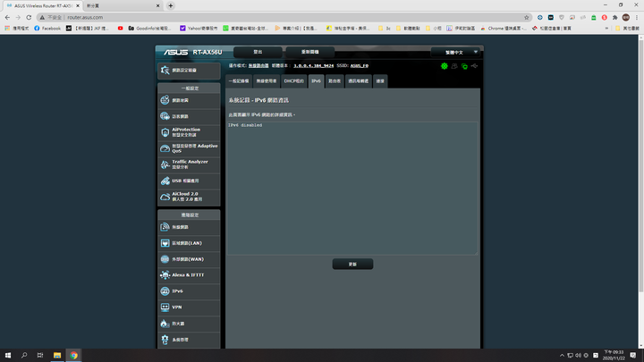Go back with the browser back arrow

point(7,17)
